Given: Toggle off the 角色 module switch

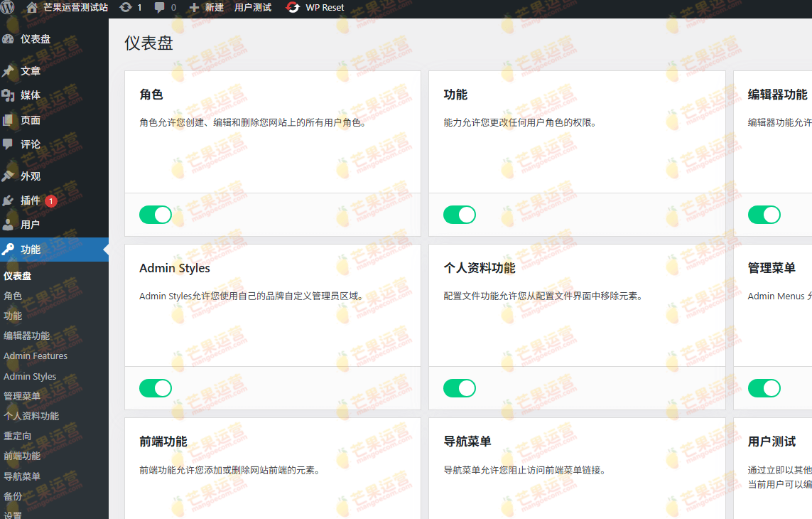Looking at the screenshot, I should click(156, 215).
